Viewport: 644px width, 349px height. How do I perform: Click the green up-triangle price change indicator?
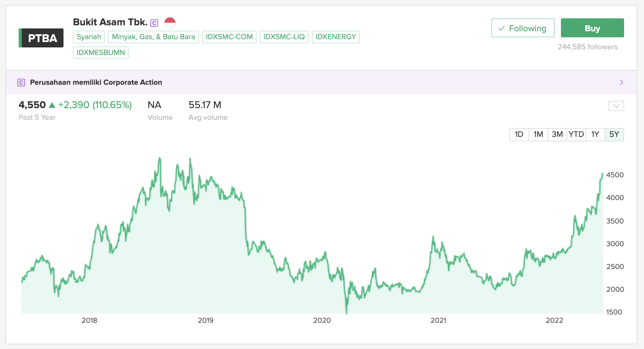click(x=52, y=105)
